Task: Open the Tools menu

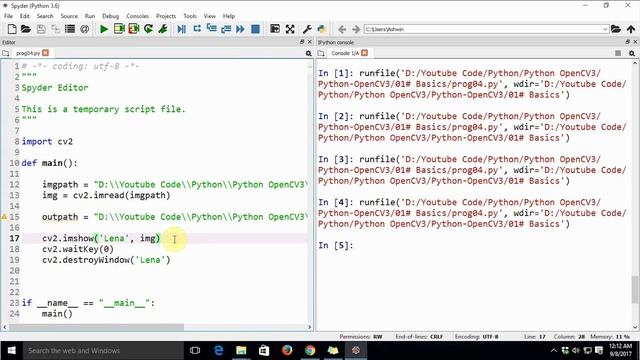Action: point(190,16)
